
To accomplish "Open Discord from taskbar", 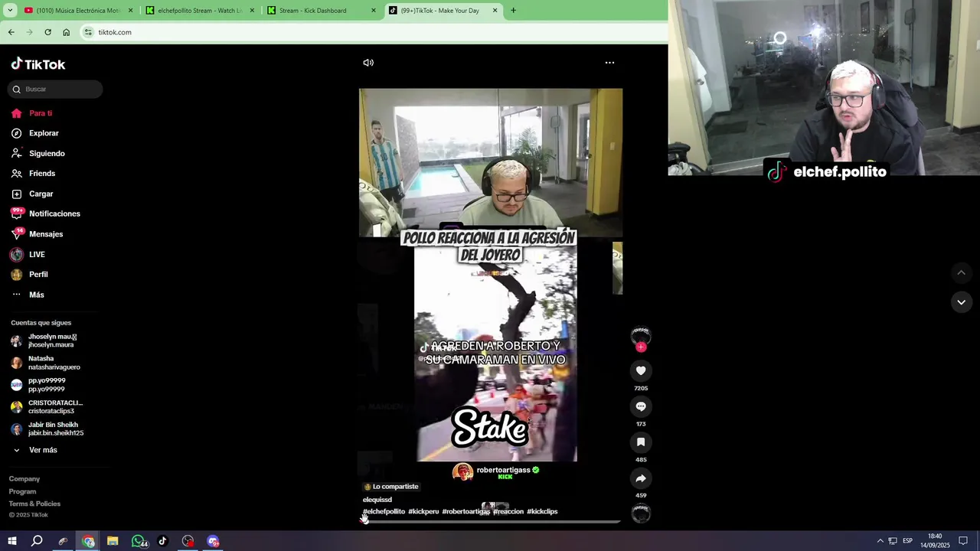I will coord(213,541).
